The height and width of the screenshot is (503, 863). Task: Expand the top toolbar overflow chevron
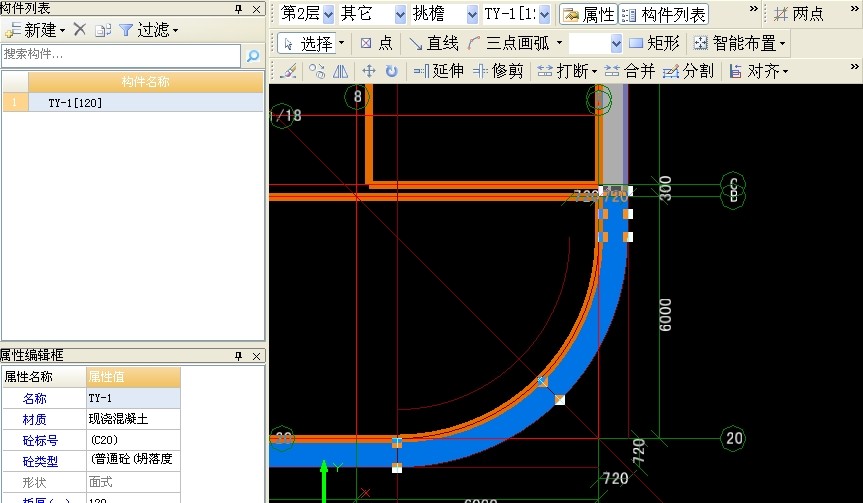point(754,9)
